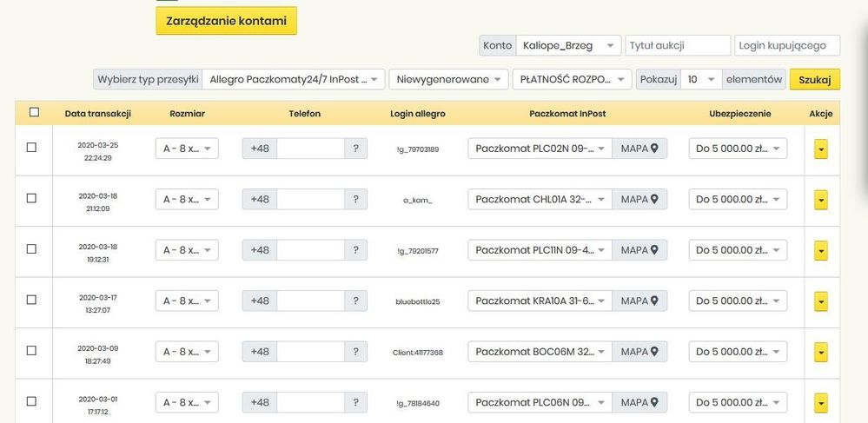The image size is (868, 423).
Task: Open the PŁATNOŚĆ ROZPO... payment dropdown
Action: coord(572,79)
